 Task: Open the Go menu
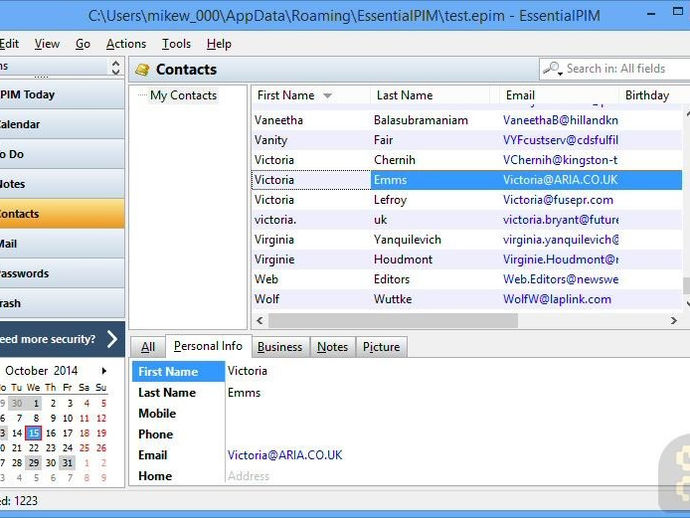click(83, 44)
